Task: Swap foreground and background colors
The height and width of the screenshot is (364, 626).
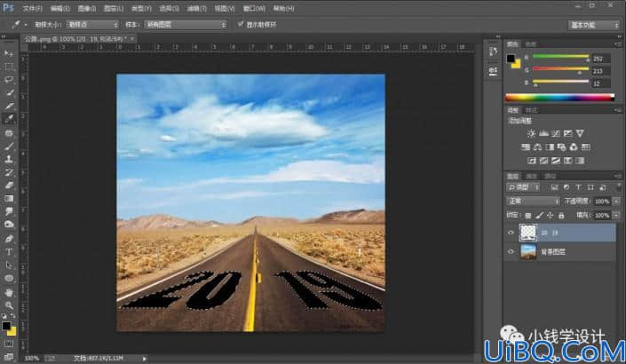Action: point(13,317)
